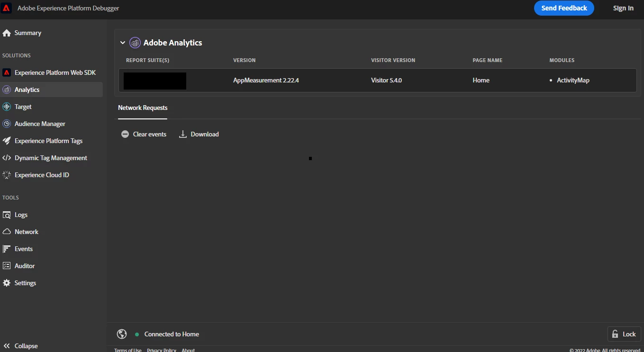Open About link in footer
The image size is (644, 352).
click(x=188, y=350)
